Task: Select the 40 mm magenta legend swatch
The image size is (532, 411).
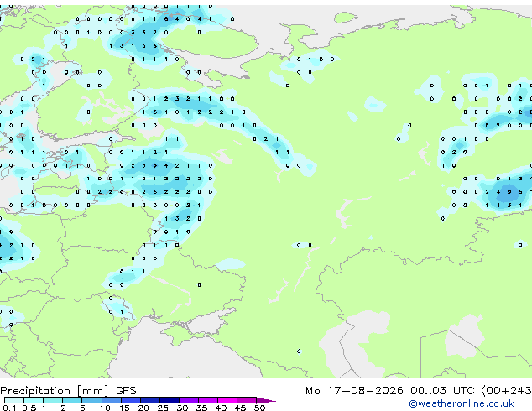Action: tap(227, 400)
